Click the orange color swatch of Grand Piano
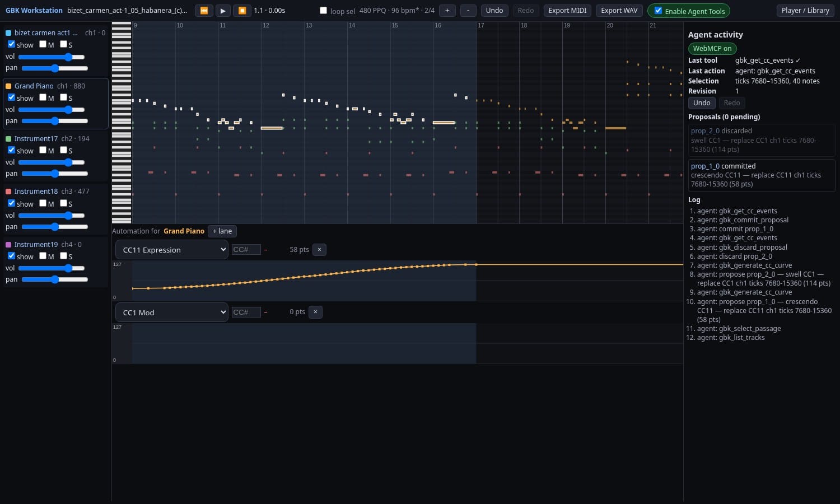 click(x=8, y=86)
